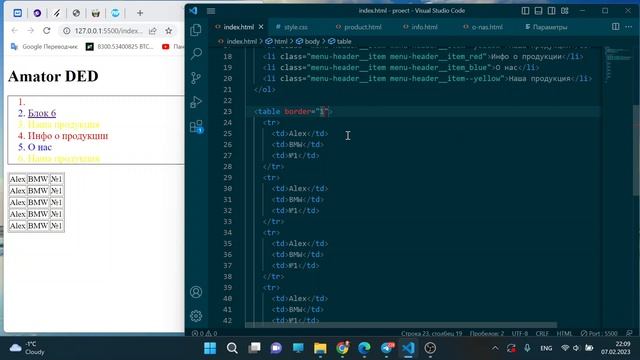Image resolution: width=640 pixels, height=360 pixels.
Task: Switch to the globe icon browser tab
Action: point(76,13)
